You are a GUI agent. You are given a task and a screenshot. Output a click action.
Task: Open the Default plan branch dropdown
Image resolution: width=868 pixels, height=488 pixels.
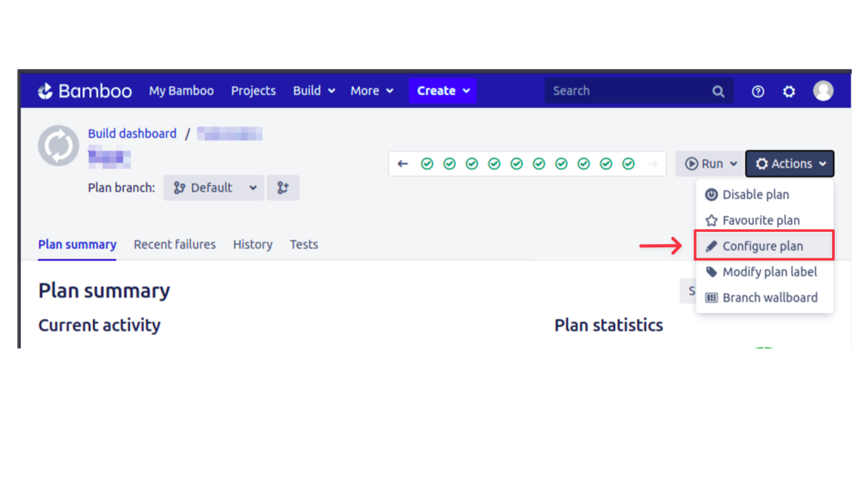coord(214,188)
